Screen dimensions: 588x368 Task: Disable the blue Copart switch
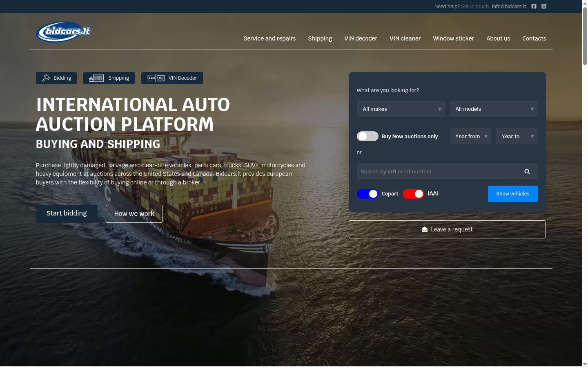[367, 194]
